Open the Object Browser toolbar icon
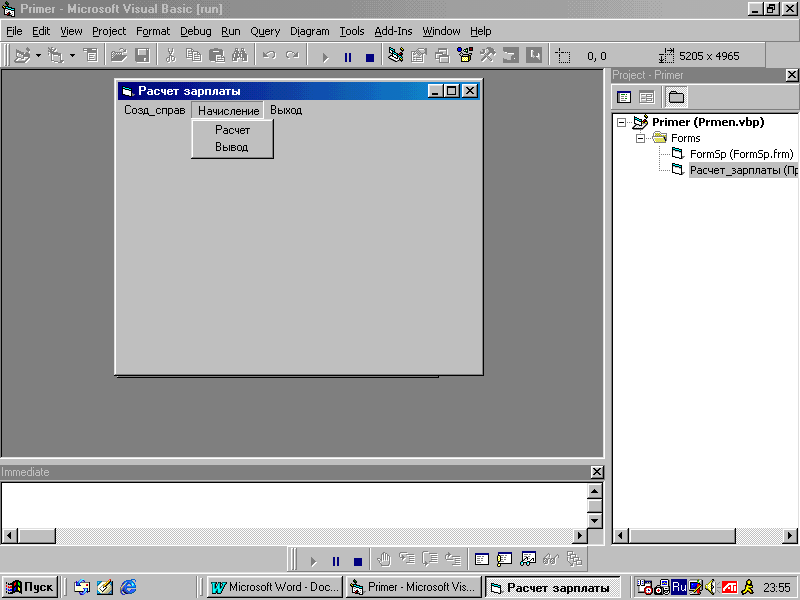Screen dimensions: 800x600 tap(465, 55)
